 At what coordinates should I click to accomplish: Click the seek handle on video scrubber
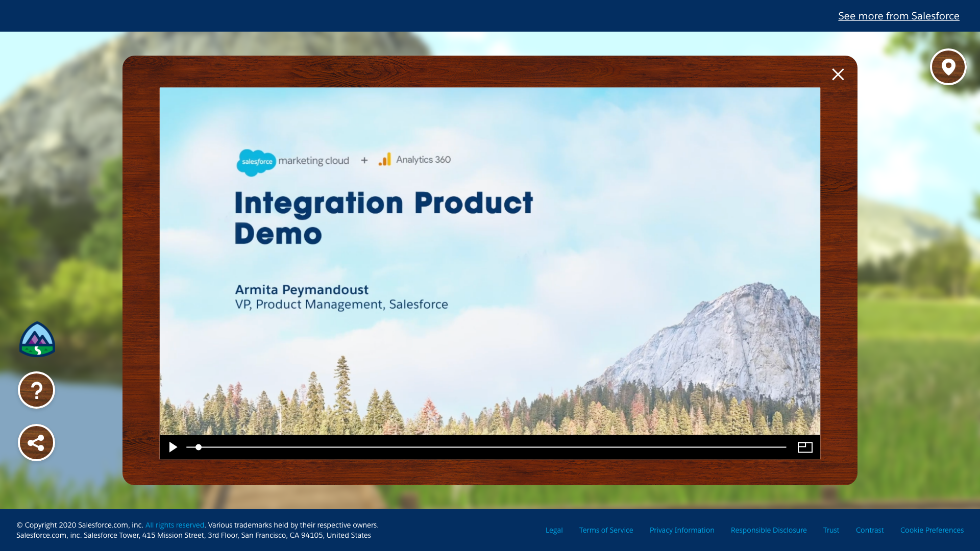[199, 447]
